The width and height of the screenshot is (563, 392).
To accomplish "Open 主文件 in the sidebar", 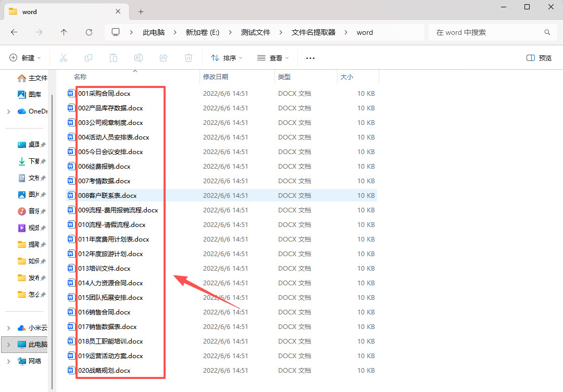I will [32, 78].
